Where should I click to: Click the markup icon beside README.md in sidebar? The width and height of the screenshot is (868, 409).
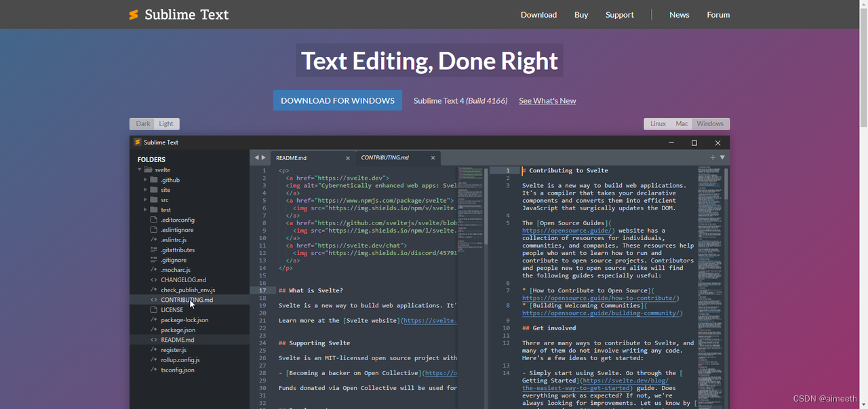[x=154, y=340]
